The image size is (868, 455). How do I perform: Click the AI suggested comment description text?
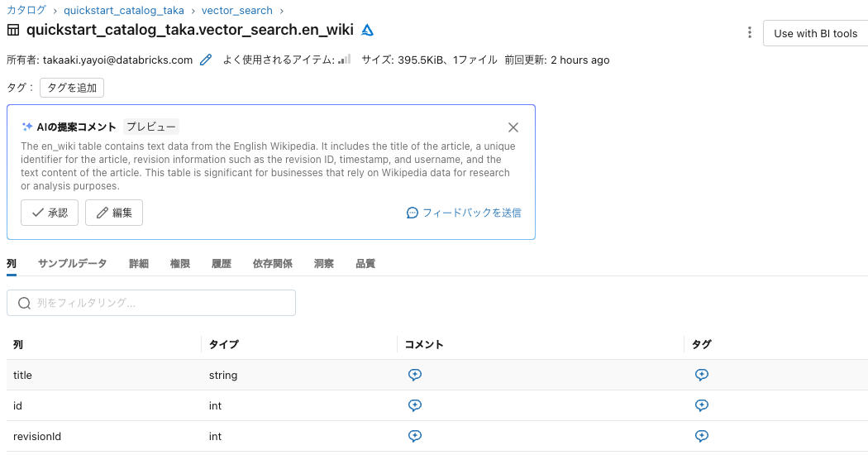pos(268,165)
